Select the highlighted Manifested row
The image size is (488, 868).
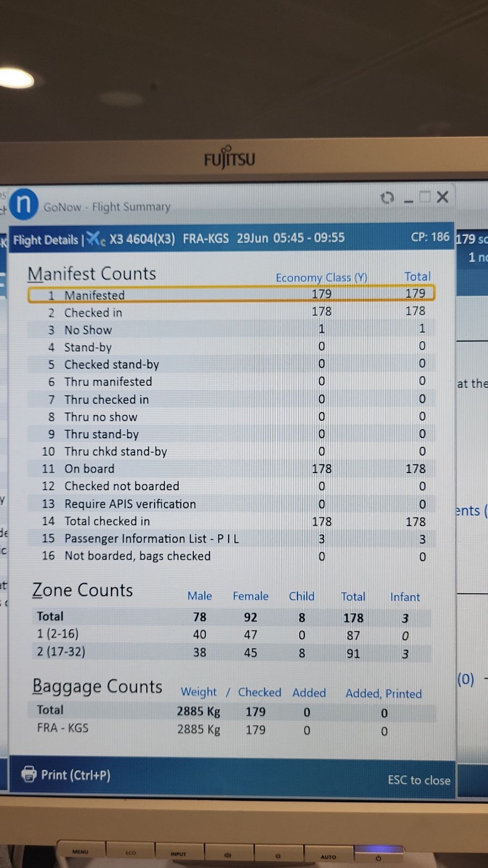231,294
